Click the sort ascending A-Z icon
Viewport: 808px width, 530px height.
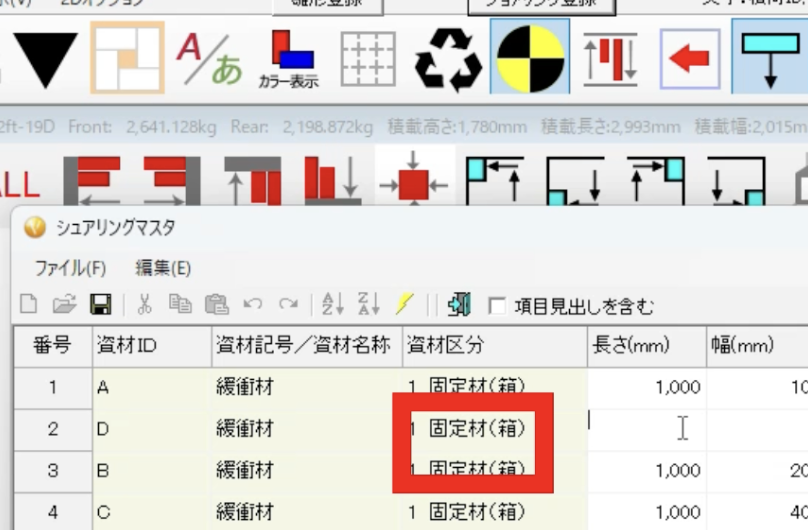332,304
